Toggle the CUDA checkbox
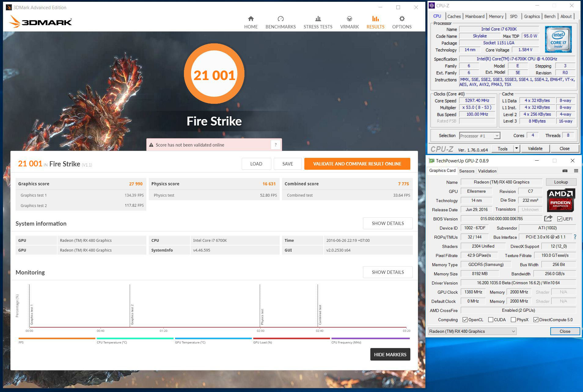Image resolution: width=583 pixels, height=392 pixels. coord(491,320)
